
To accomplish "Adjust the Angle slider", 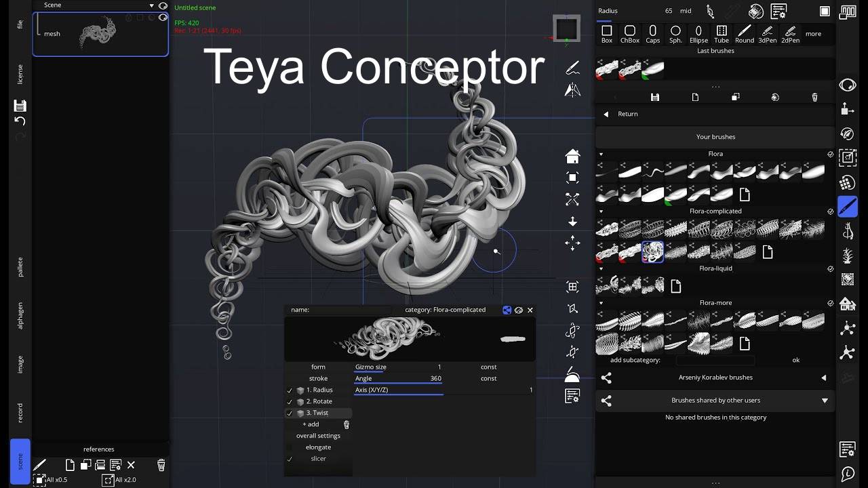I will (x=398, y=379).
